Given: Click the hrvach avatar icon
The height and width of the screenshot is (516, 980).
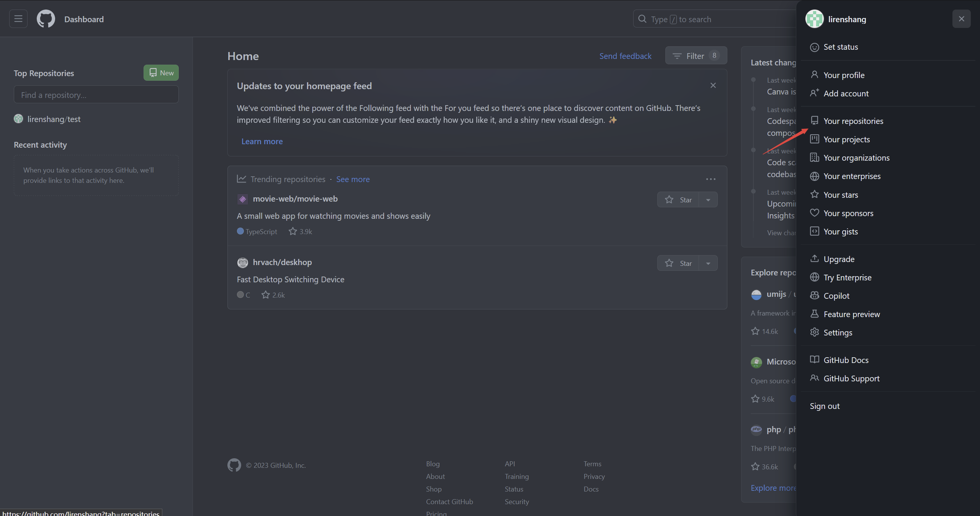Looking at the screenshot, I should (242, 262).
